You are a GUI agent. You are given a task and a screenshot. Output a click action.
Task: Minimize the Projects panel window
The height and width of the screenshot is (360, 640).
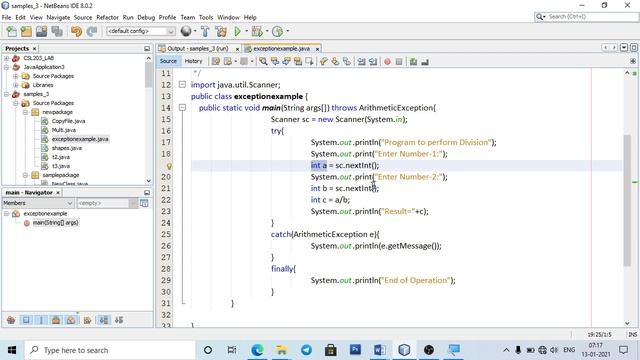(147, 49)
